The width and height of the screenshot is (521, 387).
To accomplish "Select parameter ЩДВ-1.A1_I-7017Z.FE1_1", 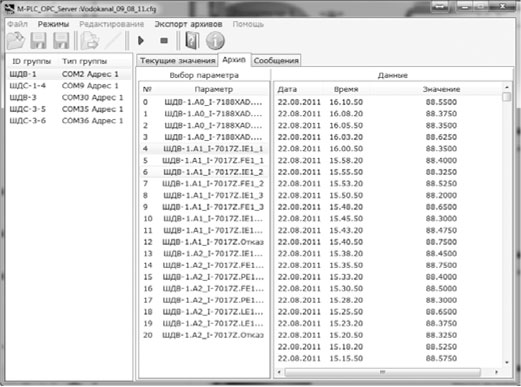I will (x=204, y=160).
